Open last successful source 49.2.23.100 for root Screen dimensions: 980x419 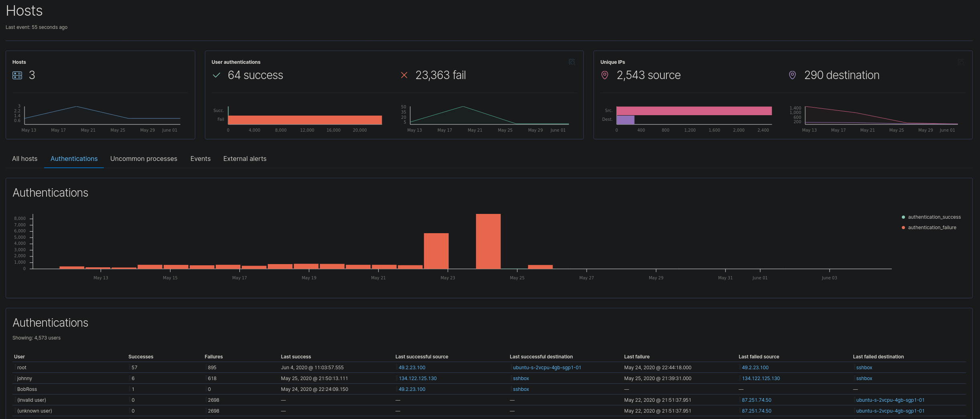coord(412,368)
